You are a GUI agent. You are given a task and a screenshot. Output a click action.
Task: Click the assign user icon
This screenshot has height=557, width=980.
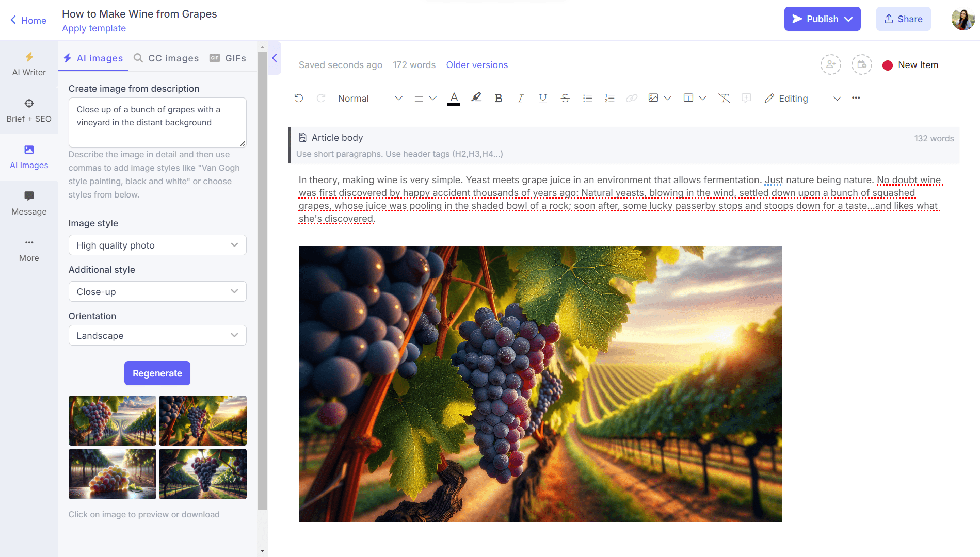click(x=831, y=65)
